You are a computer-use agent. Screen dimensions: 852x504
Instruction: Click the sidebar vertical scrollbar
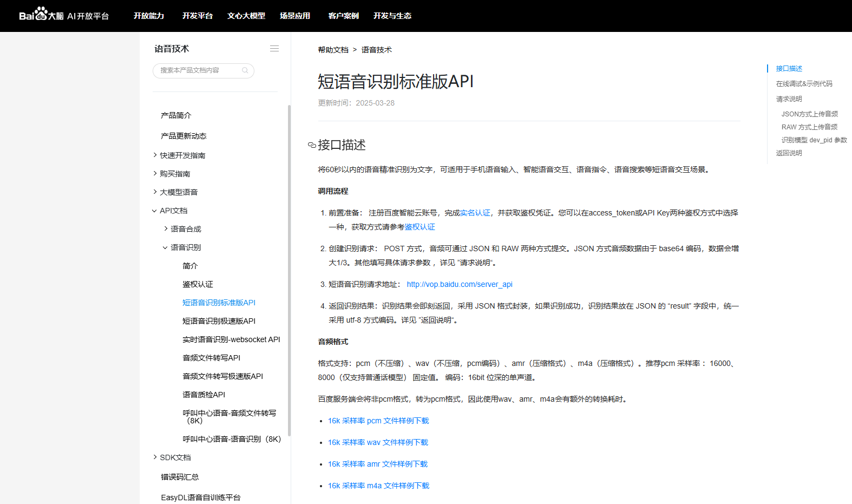[290, 271]
